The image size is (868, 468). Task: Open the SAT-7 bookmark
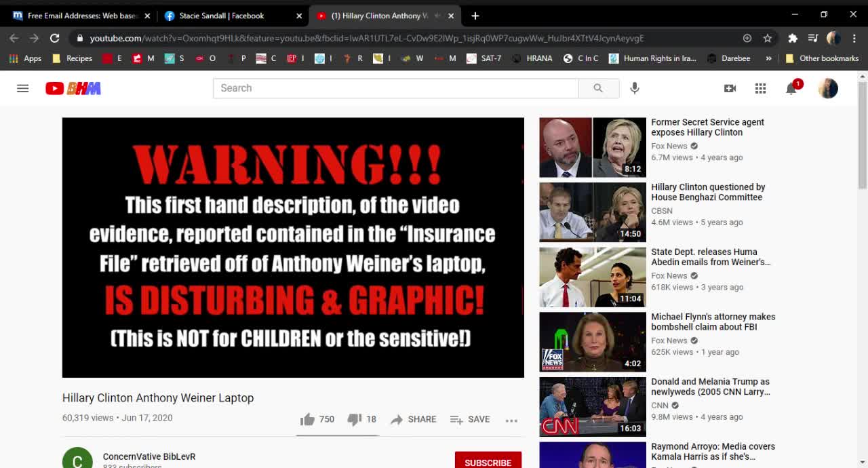484,58
